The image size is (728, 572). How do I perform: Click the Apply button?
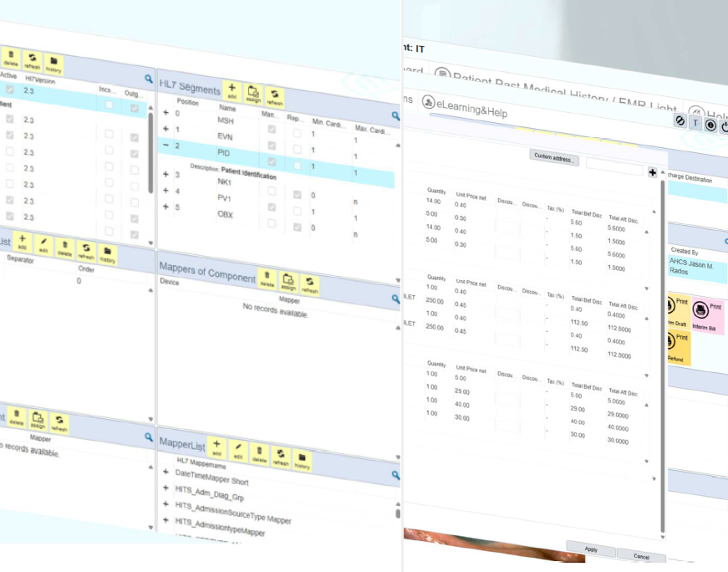click(591, 549)
